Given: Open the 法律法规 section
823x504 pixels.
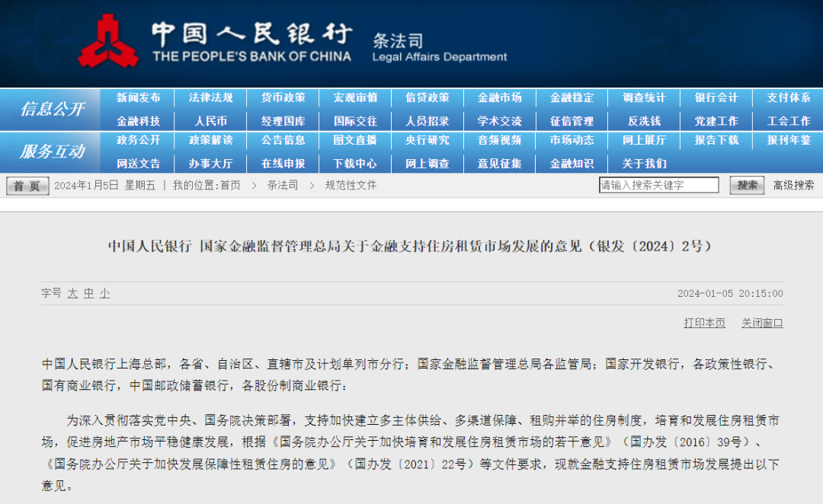Looking at the screenshot, I should point(211,97).
